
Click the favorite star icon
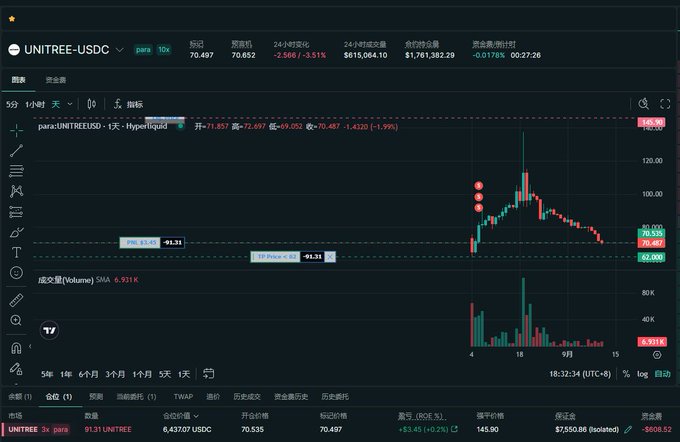12,19
